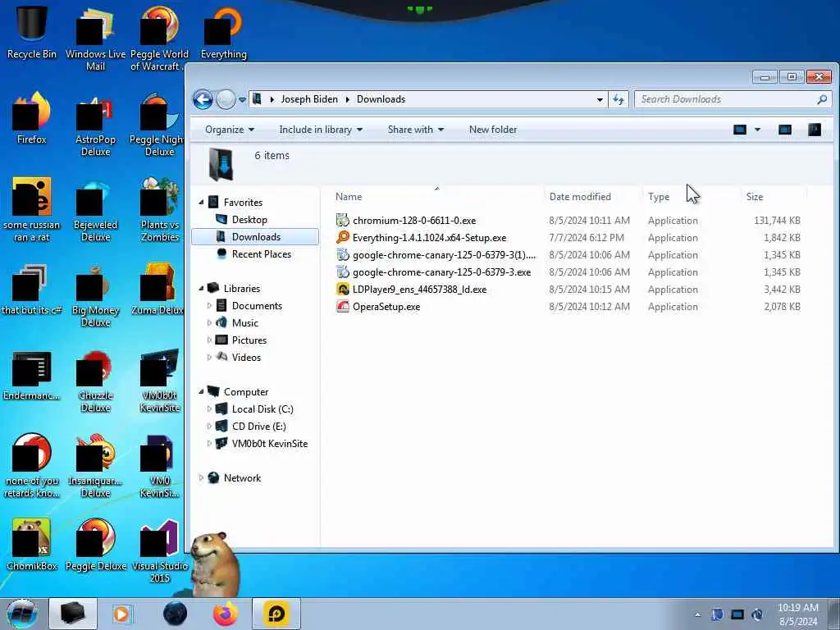Expand the Music library node

209,322
